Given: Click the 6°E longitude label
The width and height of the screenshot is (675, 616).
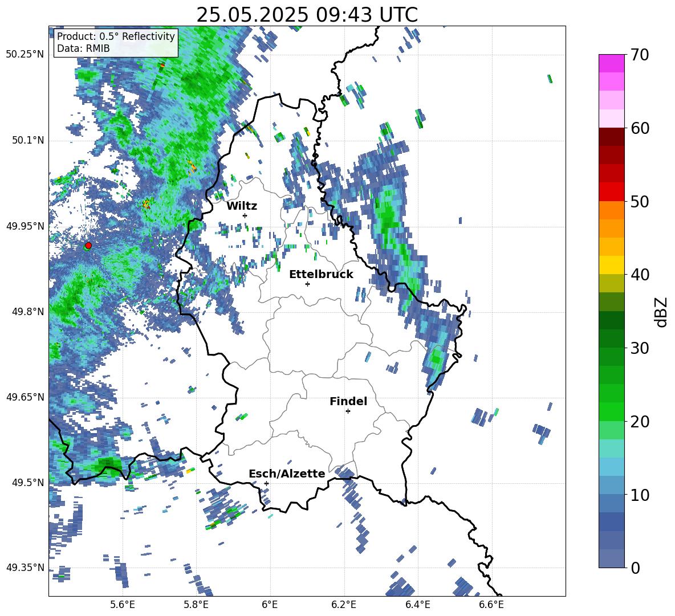Looking at the screenshot, I should click(x=270, y=605).
